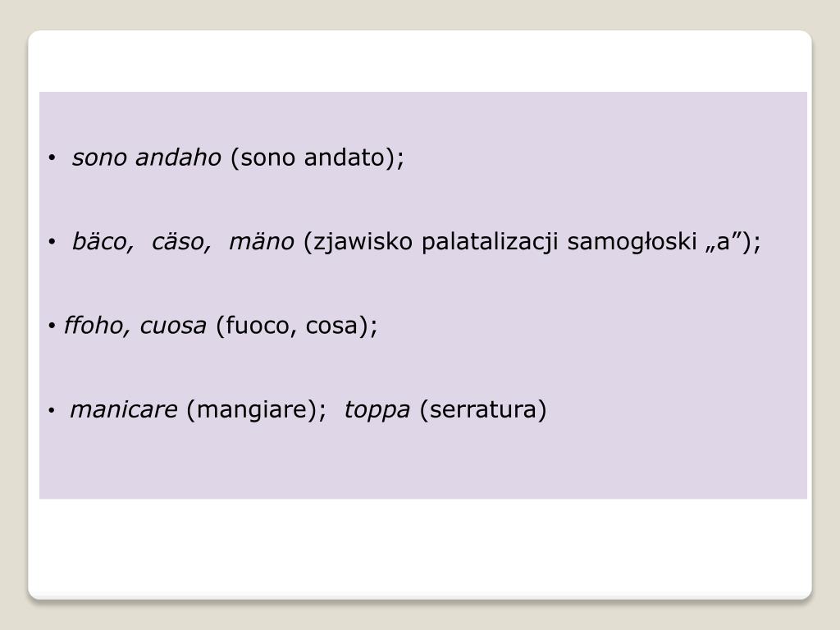Click the bullet before 'ffoho'

coord(52,326)
